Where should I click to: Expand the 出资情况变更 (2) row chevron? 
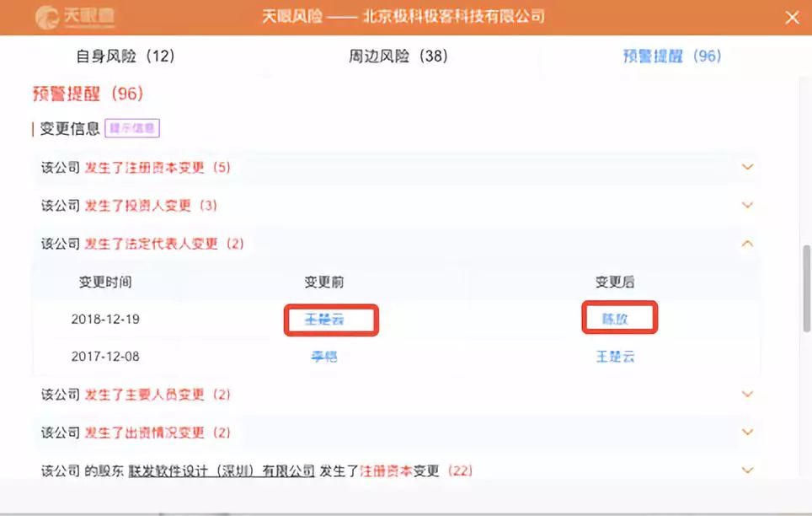click(747, 432)
